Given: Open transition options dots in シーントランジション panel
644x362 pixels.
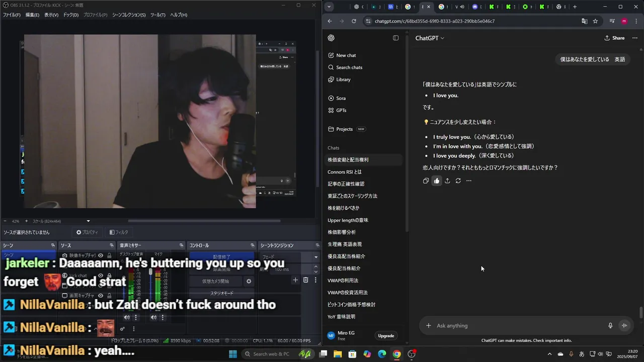Looking at the screenshot, I should (315, 280).
